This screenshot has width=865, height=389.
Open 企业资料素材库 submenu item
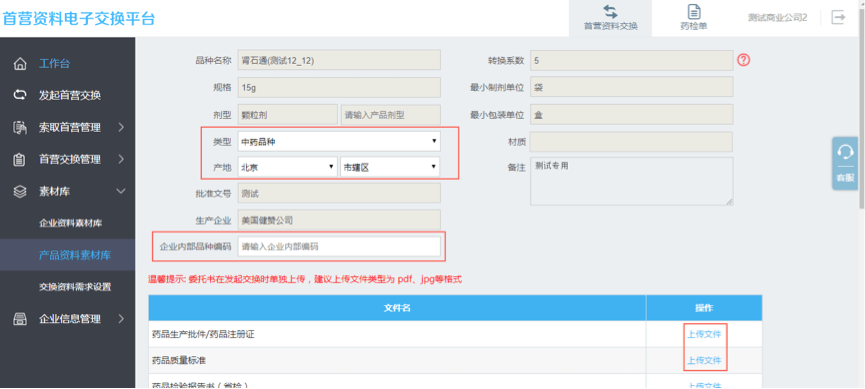(x=71, y=223)
